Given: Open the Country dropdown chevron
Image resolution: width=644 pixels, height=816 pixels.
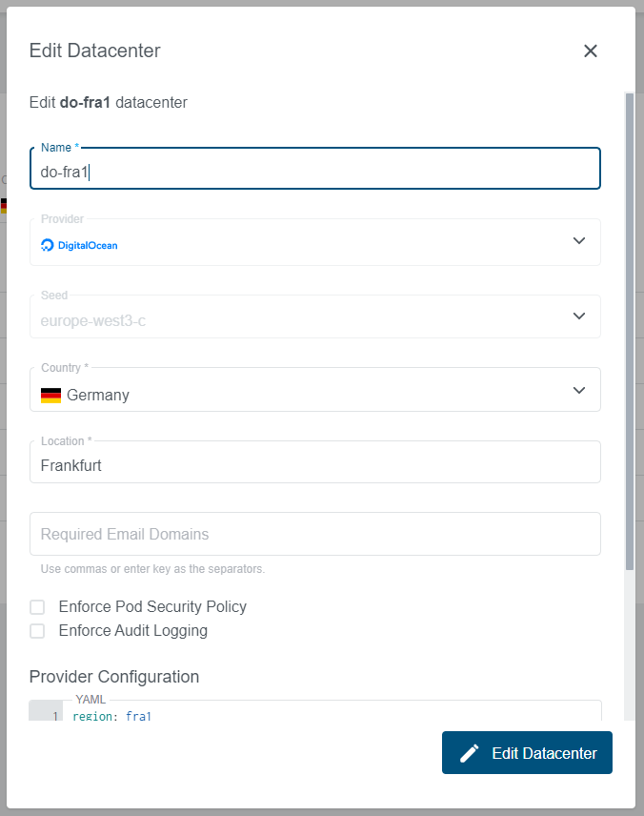Looking at the screenshot, I should [x=579, y=390].
